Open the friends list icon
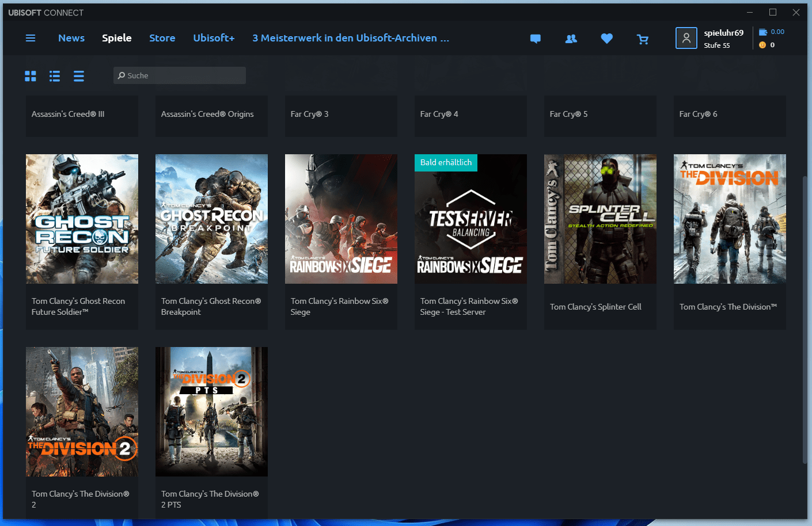This screenshot has height=526, width=812. (571, 39)
